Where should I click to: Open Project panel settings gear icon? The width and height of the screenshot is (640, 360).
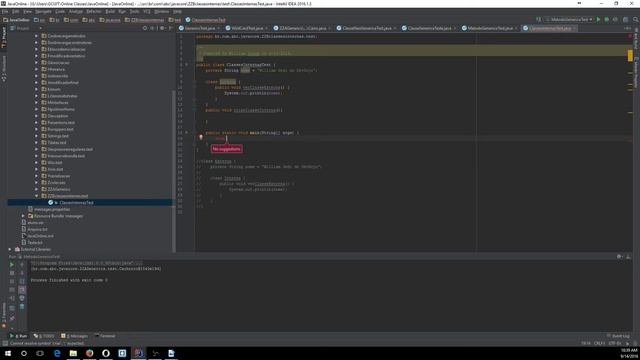tap(162, 28)
